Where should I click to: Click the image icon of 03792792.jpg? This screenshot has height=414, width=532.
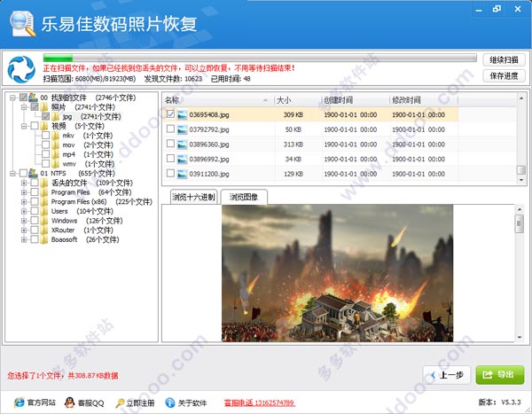182,129
